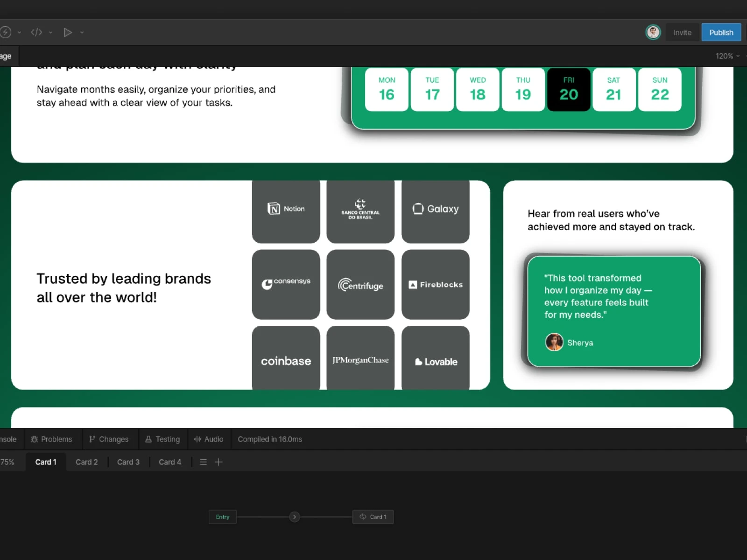The height and width of the screenshot is (560, 747).
Task: Click the highlighted FRI 20 day card
Action: pos(569,89)
